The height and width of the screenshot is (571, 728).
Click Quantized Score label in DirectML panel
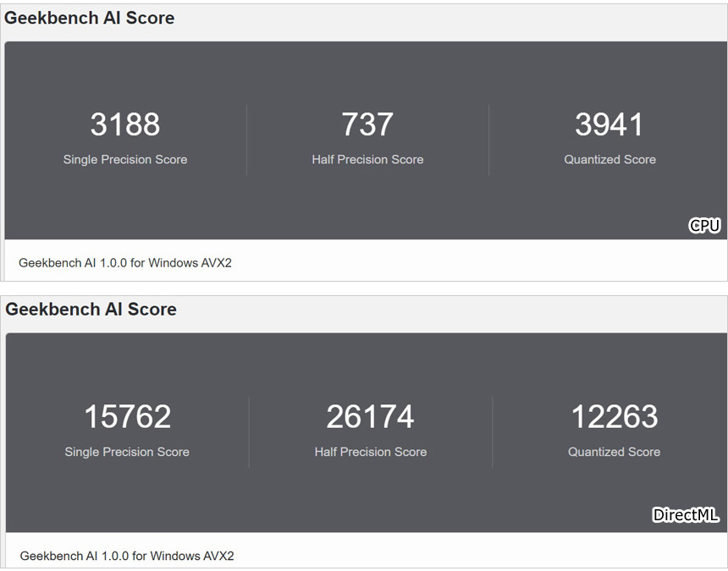pos(615,452)
